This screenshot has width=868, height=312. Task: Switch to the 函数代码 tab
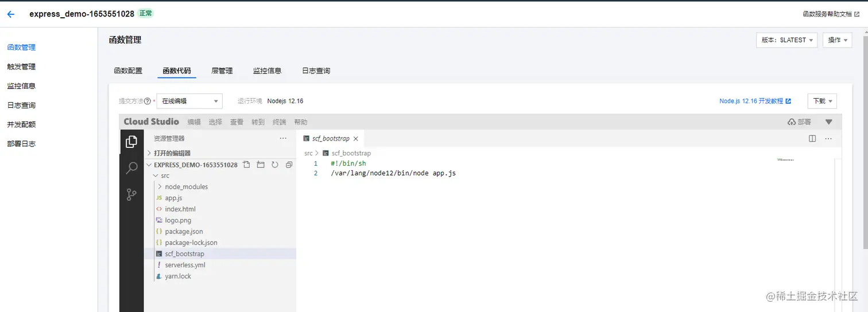pos(177,71)
